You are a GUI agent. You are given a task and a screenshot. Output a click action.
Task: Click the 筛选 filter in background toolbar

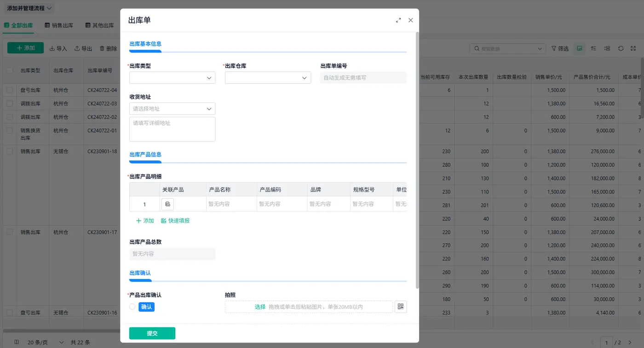(x=560, y=48)
